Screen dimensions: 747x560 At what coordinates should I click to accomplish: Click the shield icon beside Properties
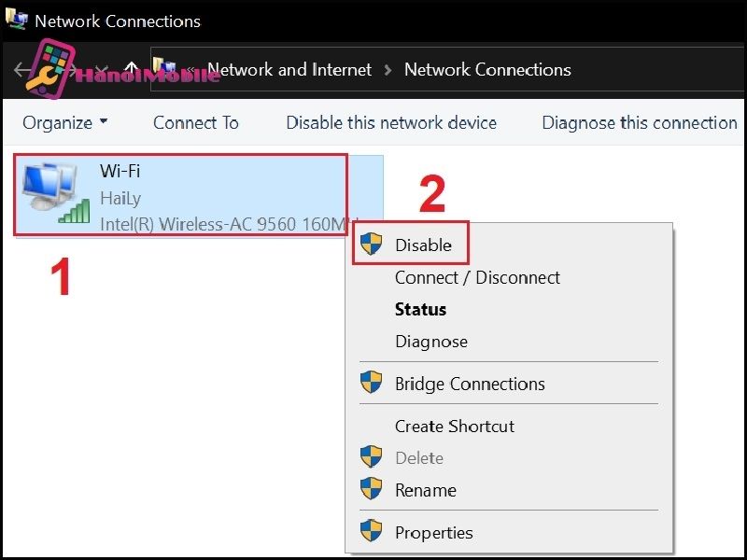[x=371, y=531]
